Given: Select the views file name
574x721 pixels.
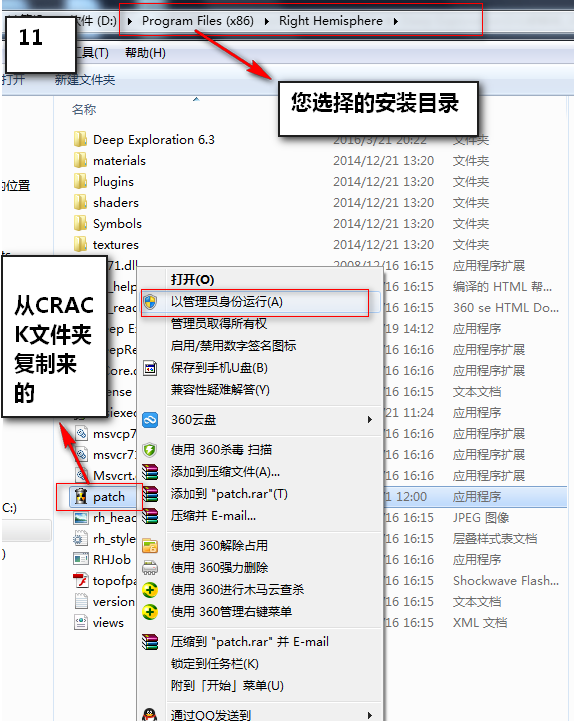Looking at the screenshot, I should click(108, 623).
